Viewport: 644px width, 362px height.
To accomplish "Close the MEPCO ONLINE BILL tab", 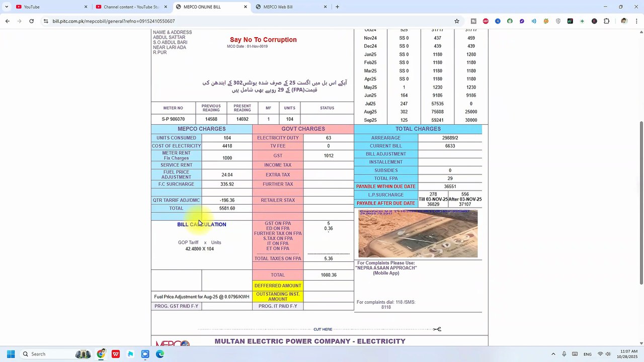I will click(x=246, y=7).
